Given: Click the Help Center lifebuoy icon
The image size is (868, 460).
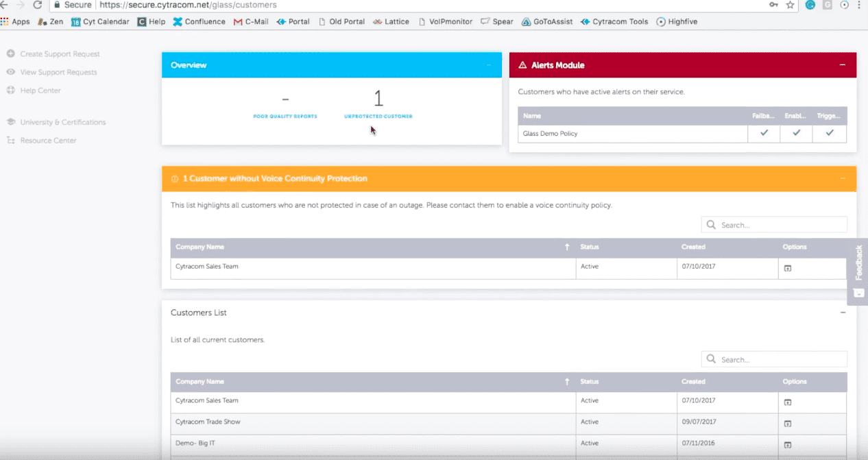Looking at the screenshot, I should 11,90.
